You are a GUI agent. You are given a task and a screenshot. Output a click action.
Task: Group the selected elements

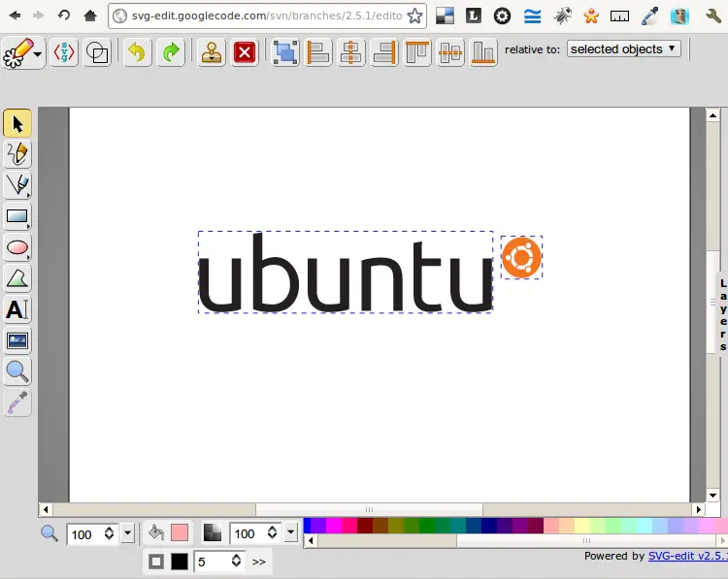(x=284, y=52)
